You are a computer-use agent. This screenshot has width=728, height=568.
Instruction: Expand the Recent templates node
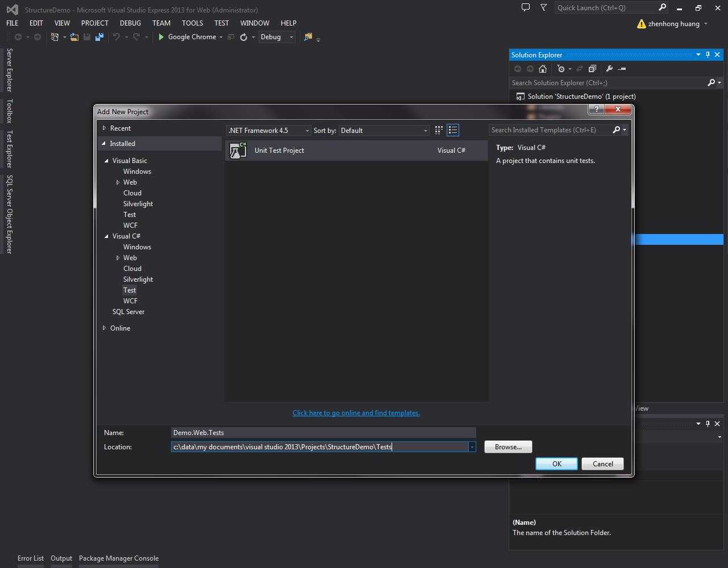pos(104,128)
